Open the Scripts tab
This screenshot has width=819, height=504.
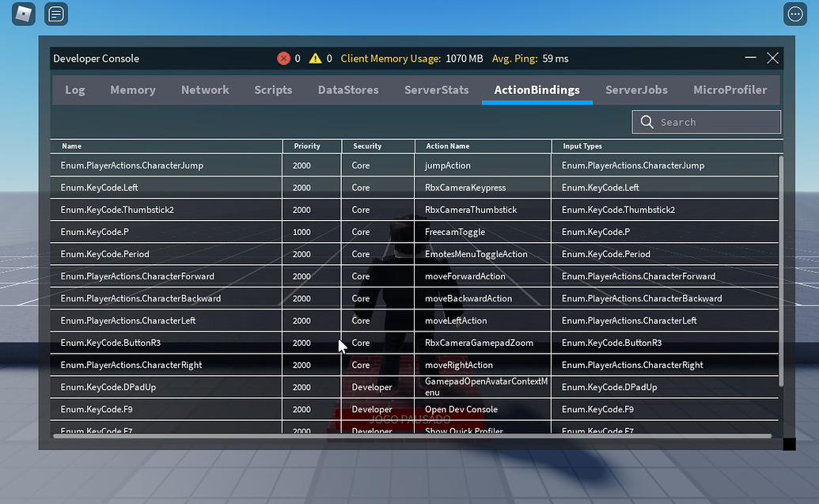click(273, 89)
